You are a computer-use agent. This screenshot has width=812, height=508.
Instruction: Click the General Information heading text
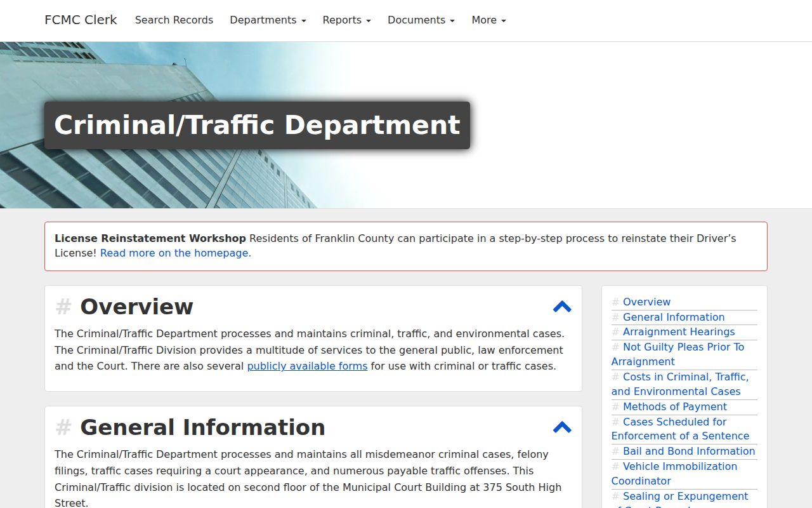[202, 427]
